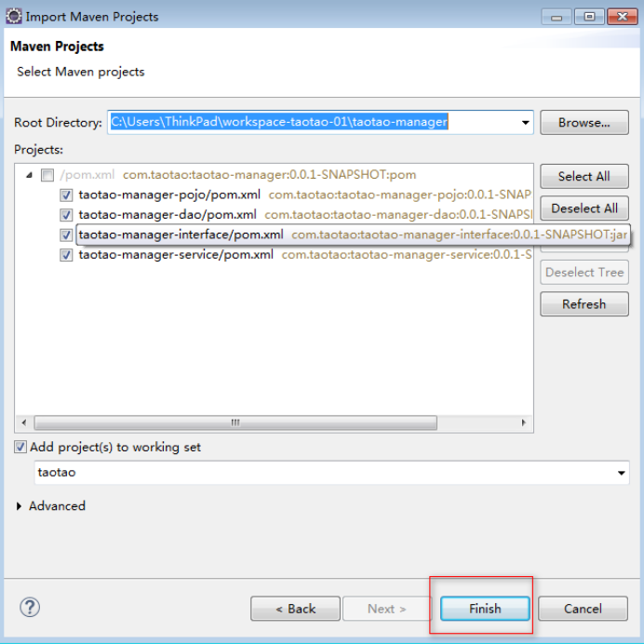Close the Import Maven Projects window
Screen dimensions: 644x644
[623, 17]
